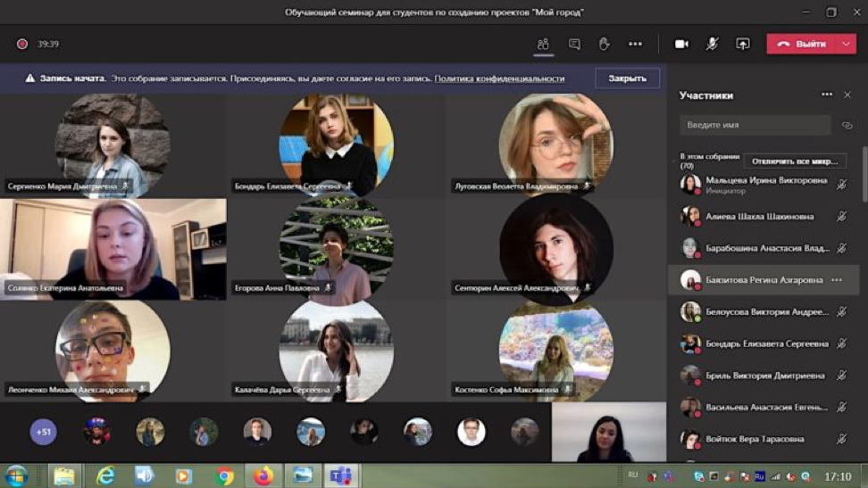
Task: Toggle the microphone mute button
Action: [x=712, y=44]
